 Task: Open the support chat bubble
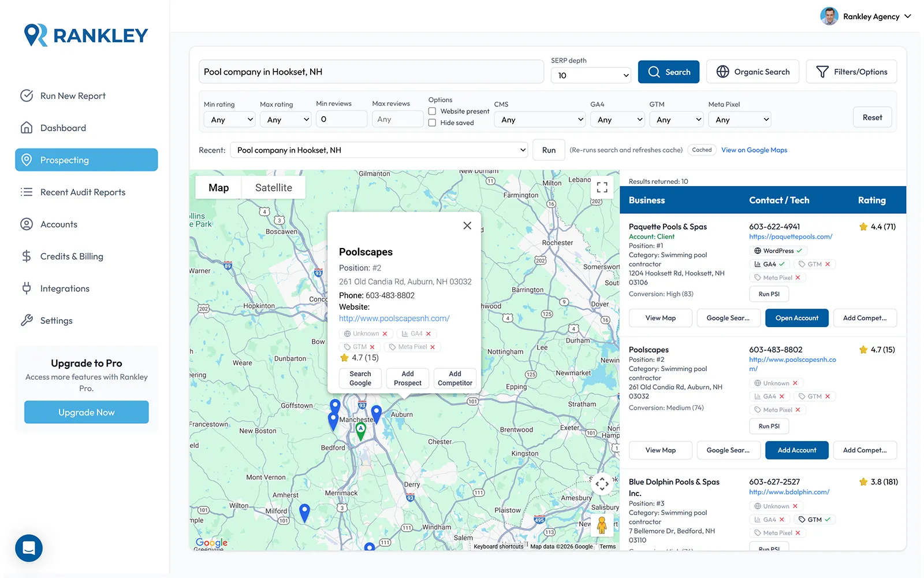pos(28,548)
